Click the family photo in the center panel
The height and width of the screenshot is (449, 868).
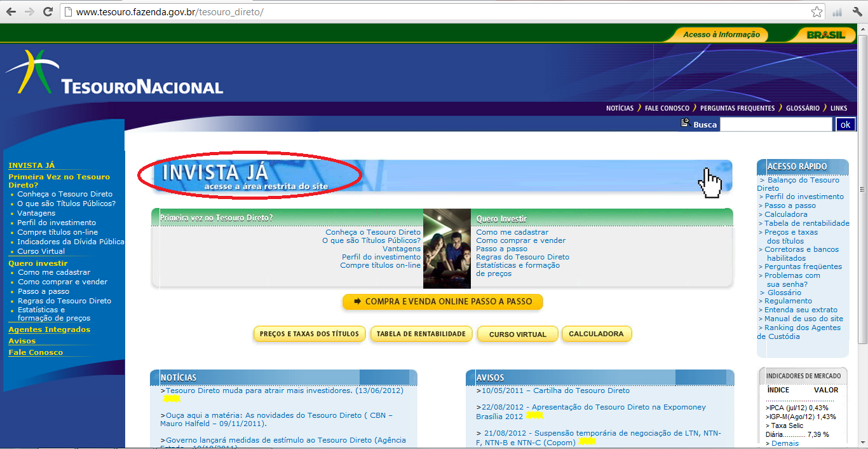(x=447, y=249)
